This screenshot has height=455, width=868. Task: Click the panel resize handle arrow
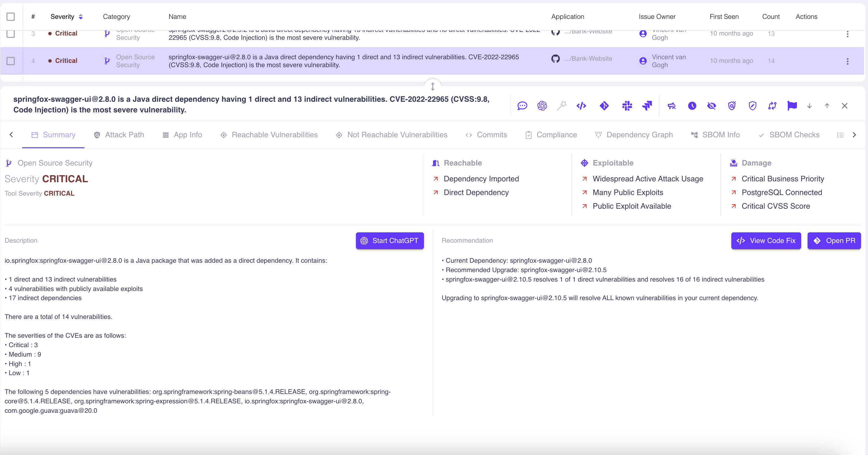tap(433, 87)
